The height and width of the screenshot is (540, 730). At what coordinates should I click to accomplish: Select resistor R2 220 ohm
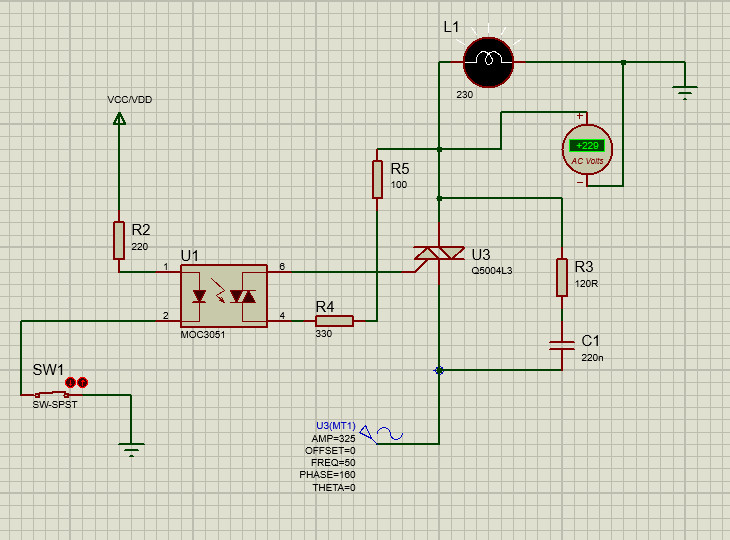pyautogui.click(x=119, y=240)
